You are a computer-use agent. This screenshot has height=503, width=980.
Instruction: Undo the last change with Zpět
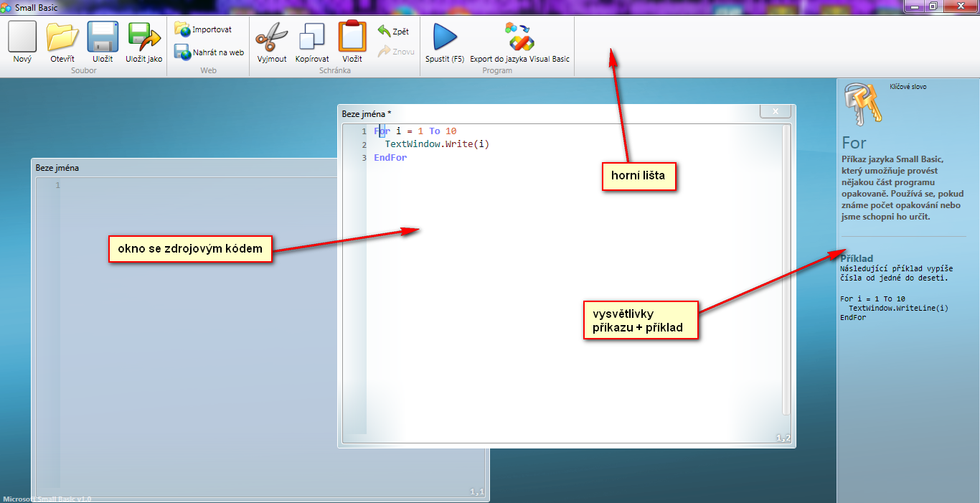point(393,32)
